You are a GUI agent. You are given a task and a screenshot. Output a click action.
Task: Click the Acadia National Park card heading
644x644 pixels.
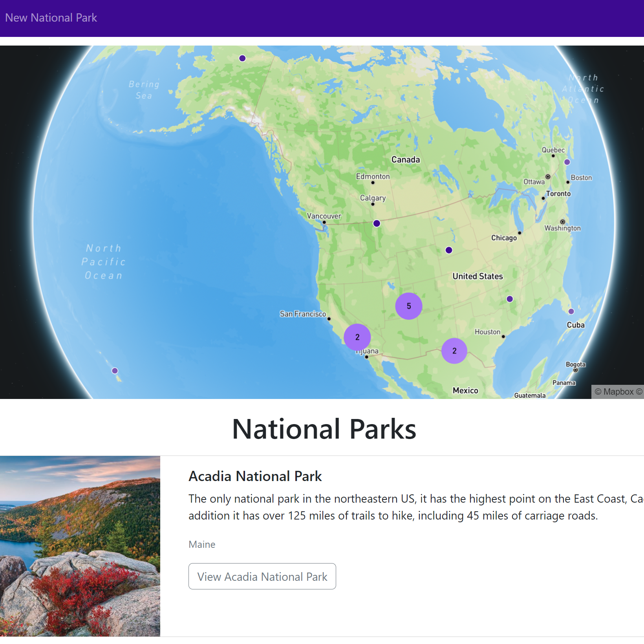[x=255, y=476]
